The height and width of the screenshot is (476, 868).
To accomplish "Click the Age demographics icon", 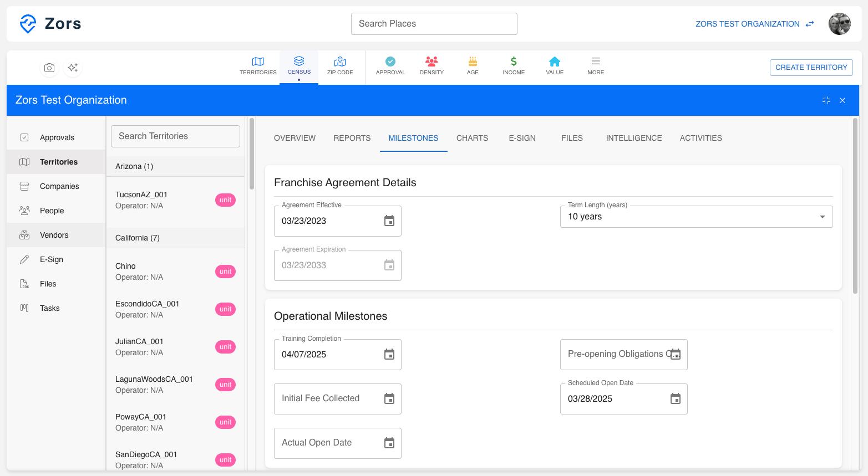I will tap(473, 65).
